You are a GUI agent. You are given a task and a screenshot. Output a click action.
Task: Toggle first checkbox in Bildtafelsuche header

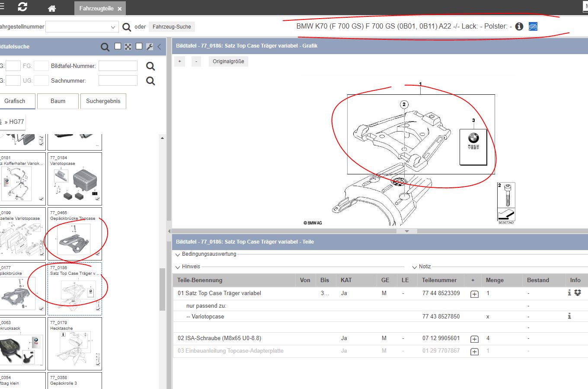(x=118, y=46)
